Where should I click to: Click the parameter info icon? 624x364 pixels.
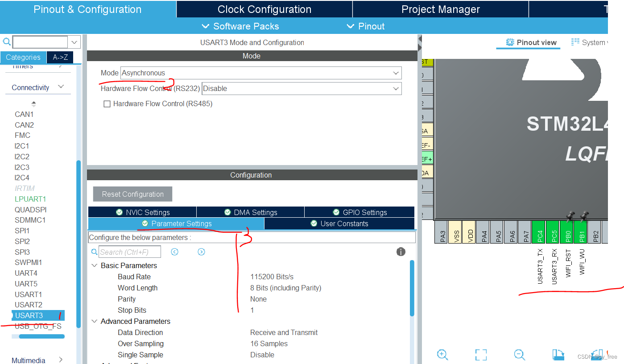(x=401, y=252)
